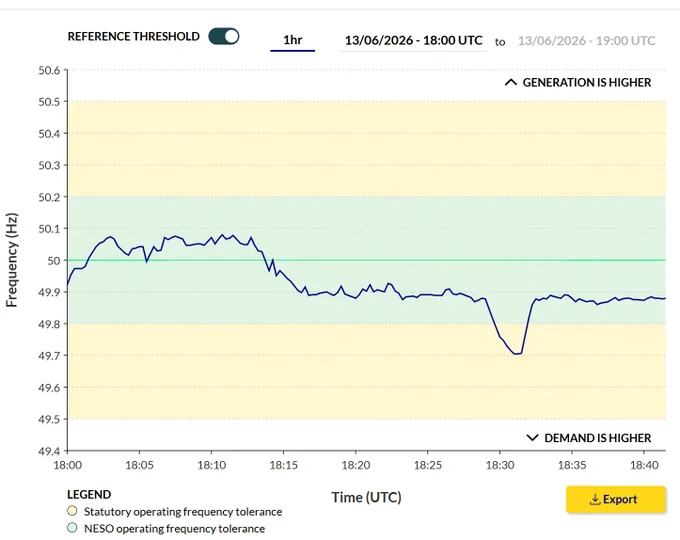Image resolution: width=680 pixels, height=540 pixels.
Task: Click the 18:40 x-axis tick label
Action: (644, 465)
